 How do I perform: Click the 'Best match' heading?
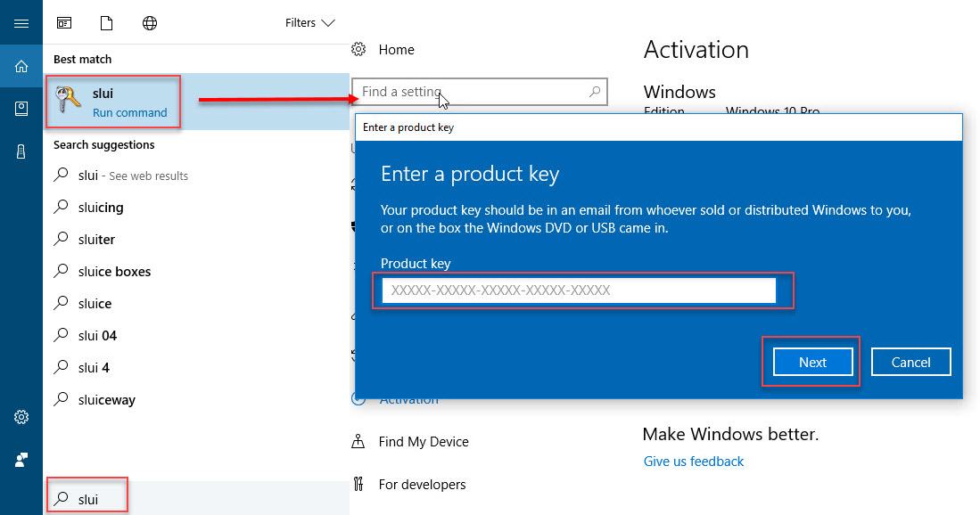point(83,60)
